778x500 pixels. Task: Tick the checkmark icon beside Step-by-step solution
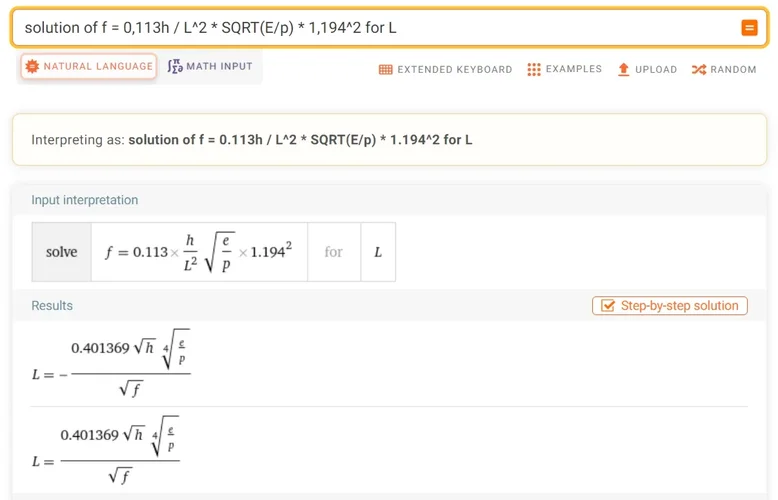606,306
